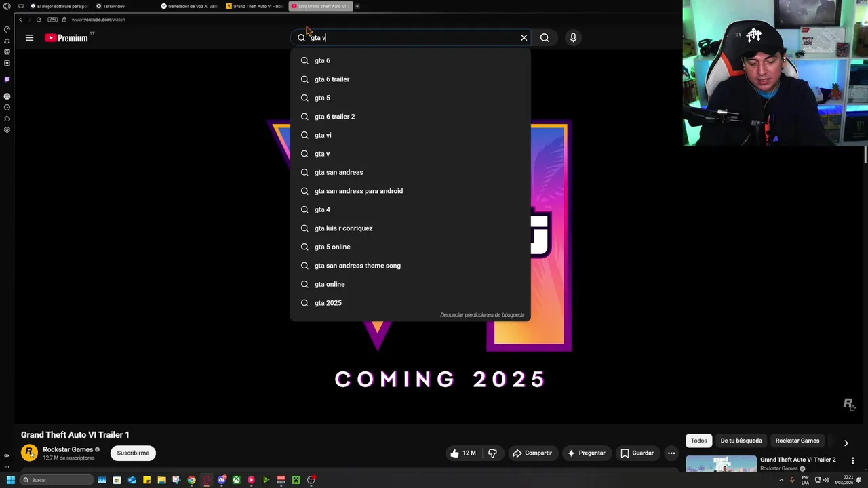Click the magnifier search submit button
Image resolution: width=868 pixels, height=488 pixels.
545,38
